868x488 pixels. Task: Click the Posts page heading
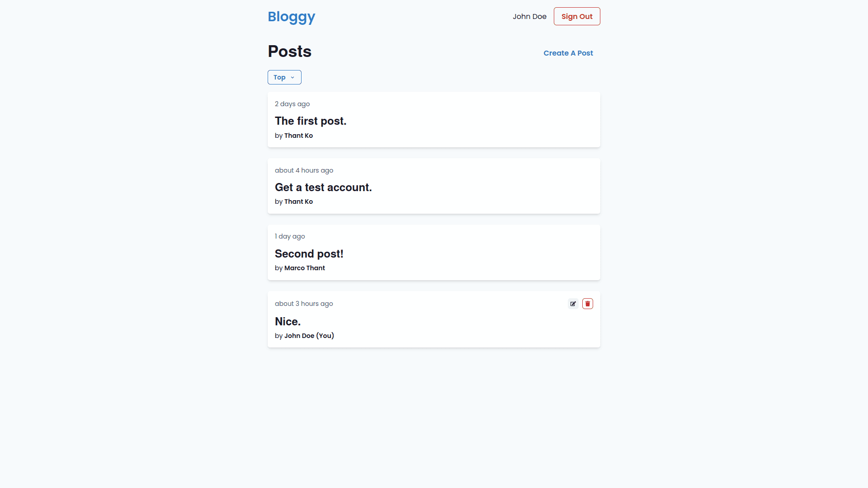pos(289,52)
